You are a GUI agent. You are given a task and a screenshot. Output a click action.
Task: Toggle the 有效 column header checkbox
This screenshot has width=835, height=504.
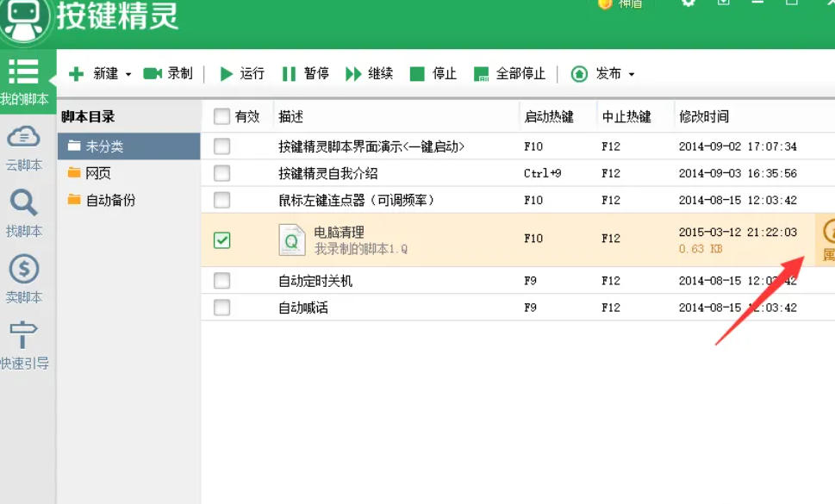click(x=222, y=116)
